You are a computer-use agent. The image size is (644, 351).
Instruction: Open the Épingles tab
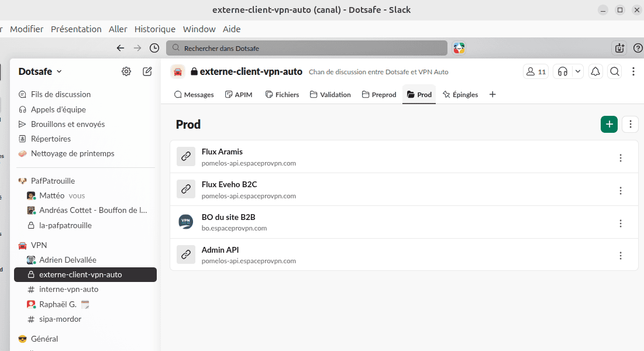(460, 95)
